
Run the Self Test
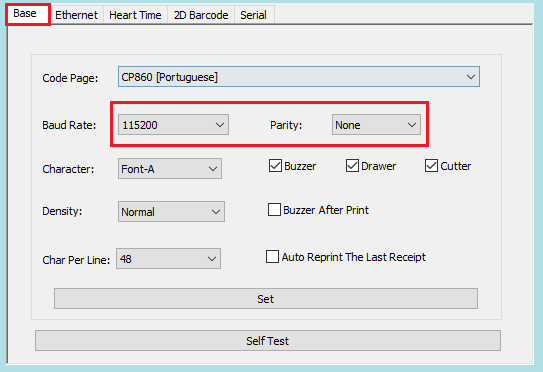pos(268,341)
